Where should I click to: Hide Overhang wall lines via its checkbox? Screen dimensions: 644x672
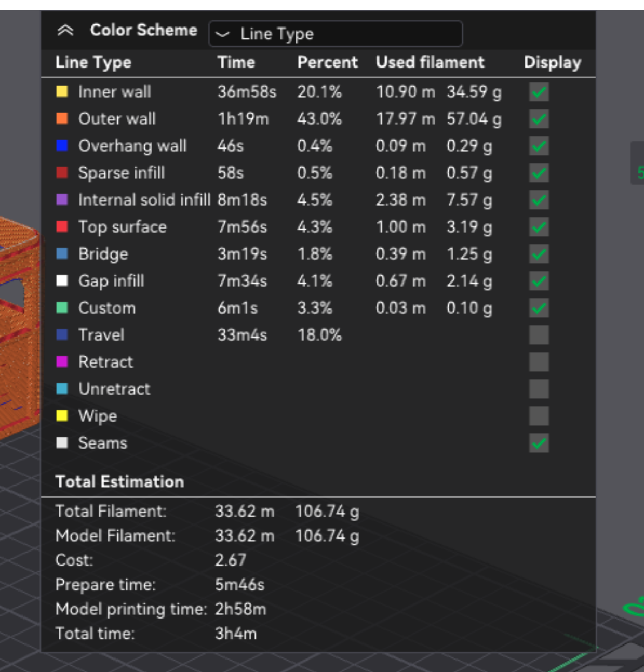click(x=540, y=145)
